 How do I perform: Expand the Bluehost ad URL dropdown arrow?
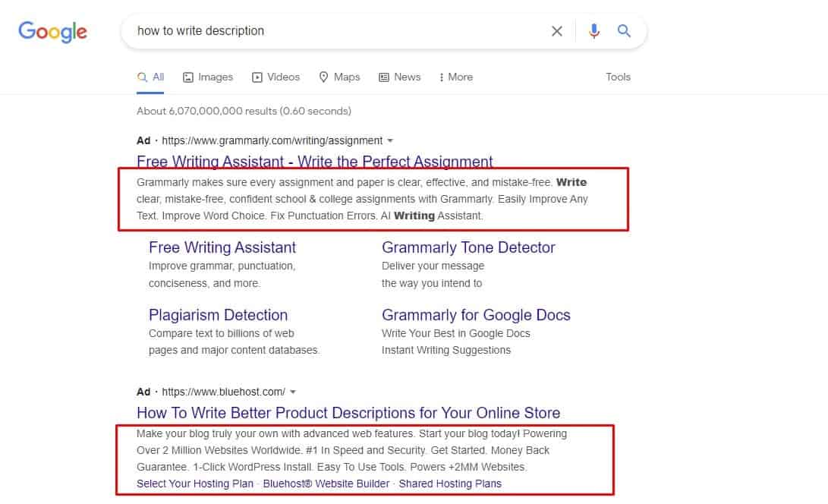tap(293, 392)
